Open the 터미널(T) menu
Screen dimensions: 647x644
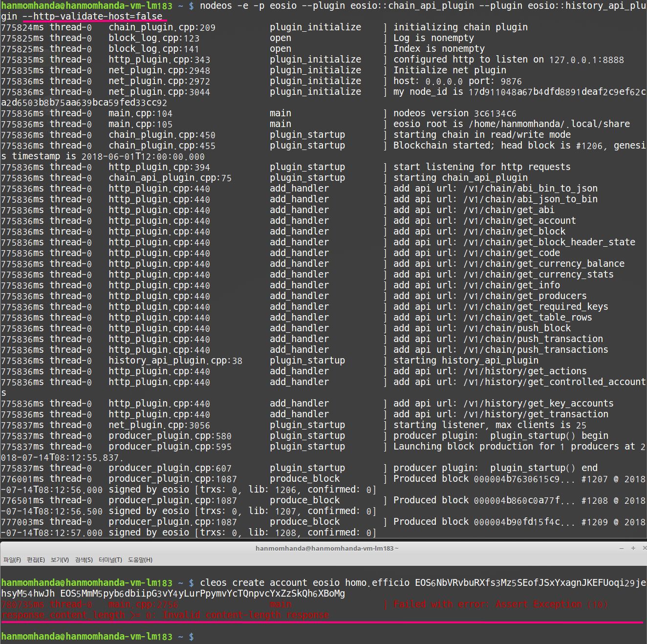(x=110, y=560)
